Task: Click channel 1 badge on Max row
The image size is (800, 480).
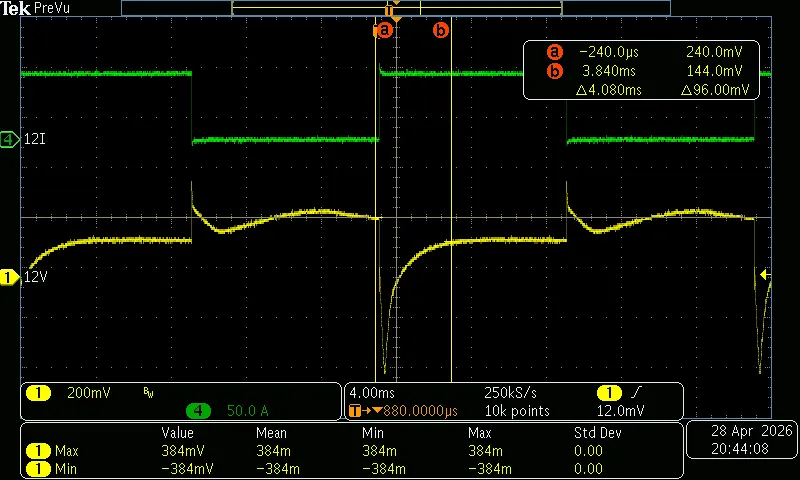Action: click(x=38, y=451)
